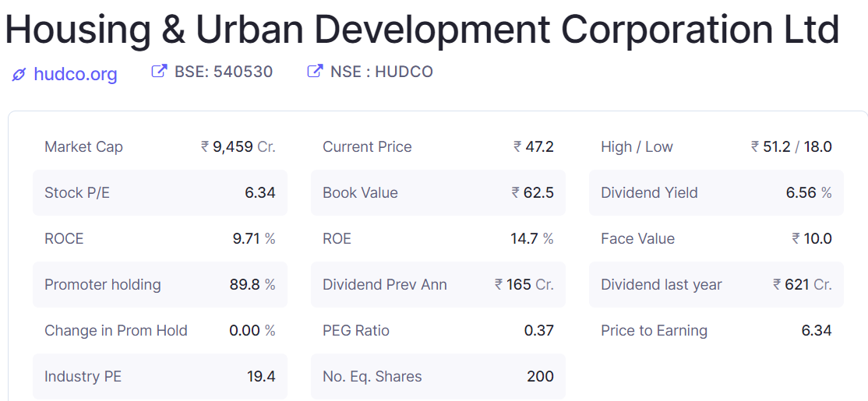Click the external link icon before BSE
Image resolution: width=868 pixels, height=401 pixels.
159,72
